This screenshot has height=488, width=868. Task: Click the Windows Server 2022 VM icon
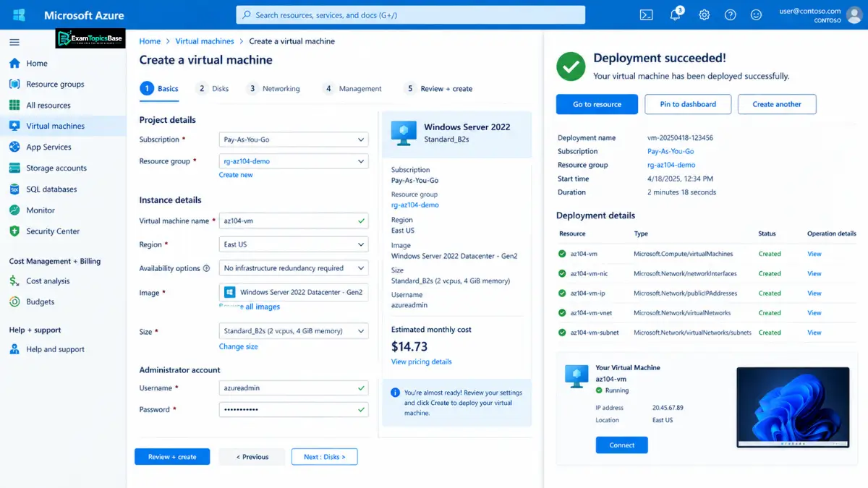click(403, 132)
